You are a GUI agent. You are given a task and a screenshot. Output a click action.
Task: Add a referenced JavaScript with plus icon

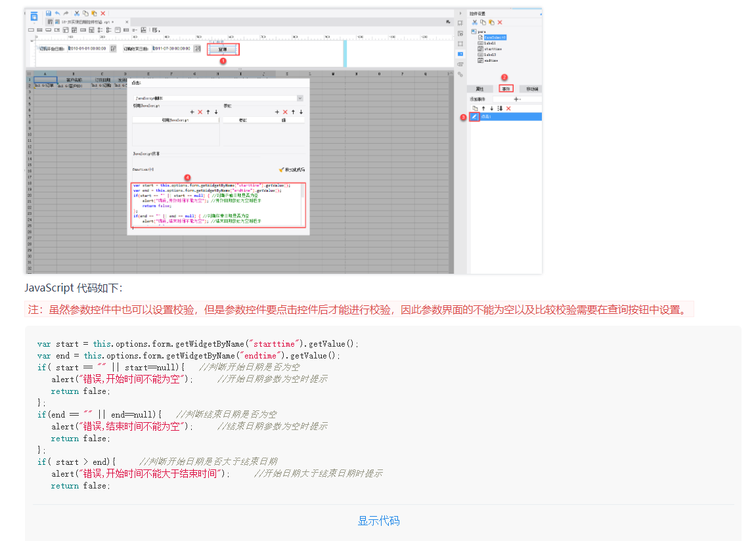coord(192,112)
